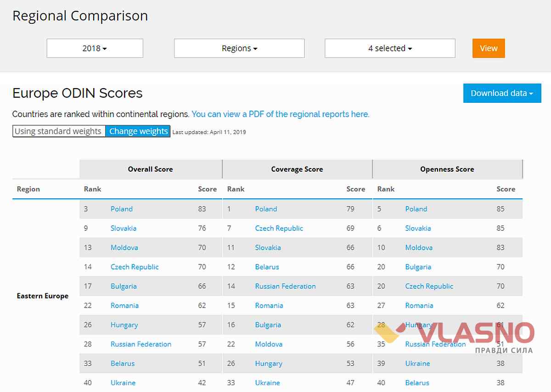Click Score header under Openness Score

pyautogui.click(x=506, y=189)
